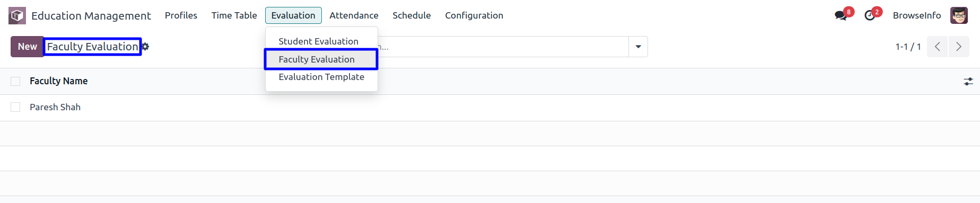Open the Paresh Shah record

tap(55, 107)
